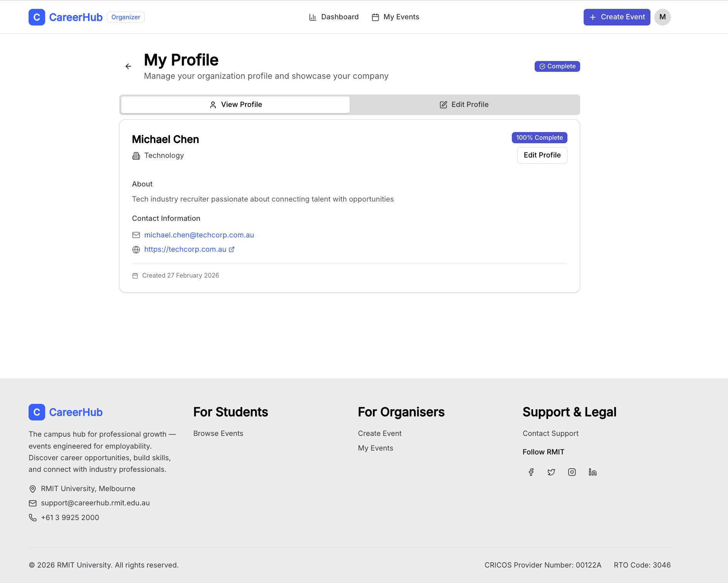Click the email envelope icon in Contact Information

click(x=136, y=235)
